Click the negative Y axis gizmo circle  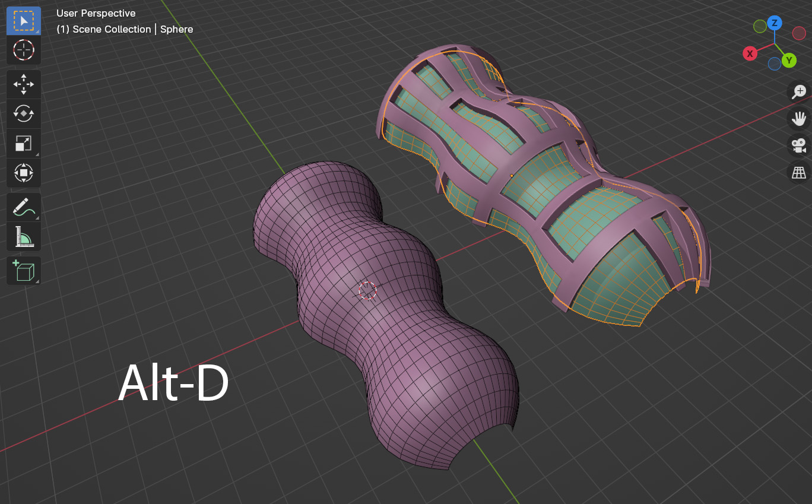coord(760,26)
